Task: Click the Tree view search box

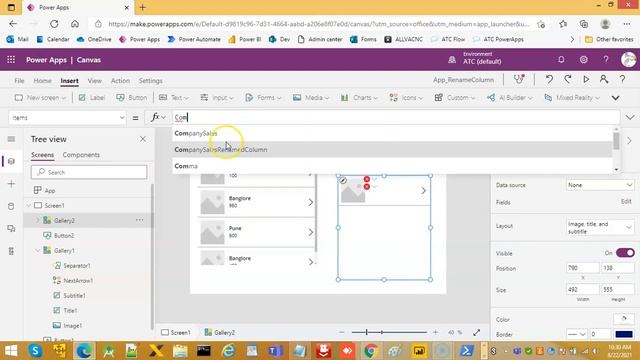Action: tap(89, 172)
